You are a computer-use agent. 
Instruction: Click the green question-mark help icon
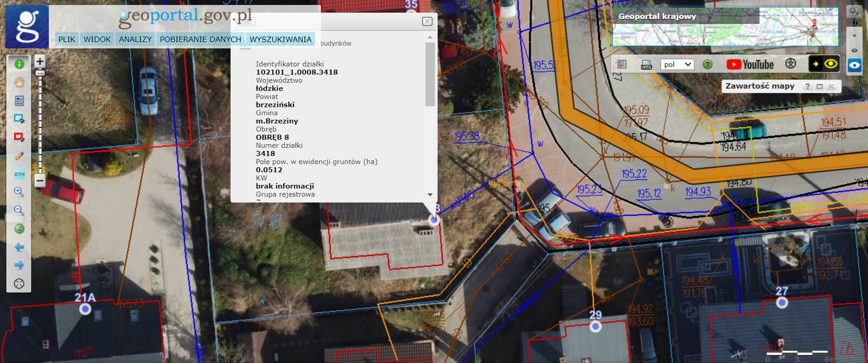click(x=707, y=64)
